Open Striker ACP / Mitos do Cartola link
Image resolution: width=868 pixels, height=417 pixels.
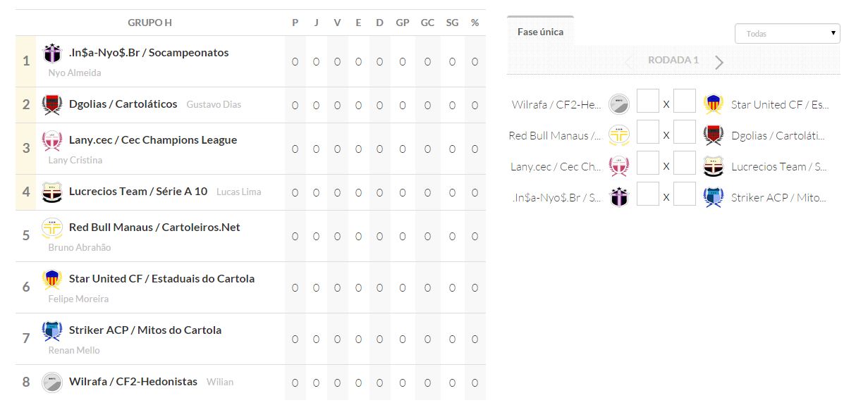coord(145,330)
